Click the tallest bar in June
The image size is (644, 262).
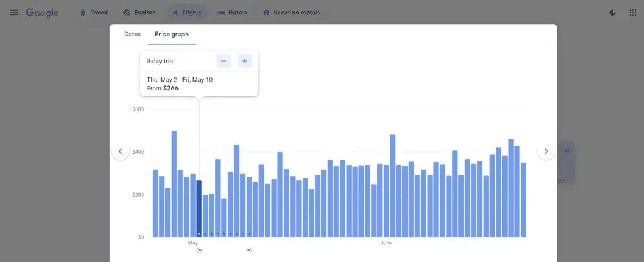[392, 186]
